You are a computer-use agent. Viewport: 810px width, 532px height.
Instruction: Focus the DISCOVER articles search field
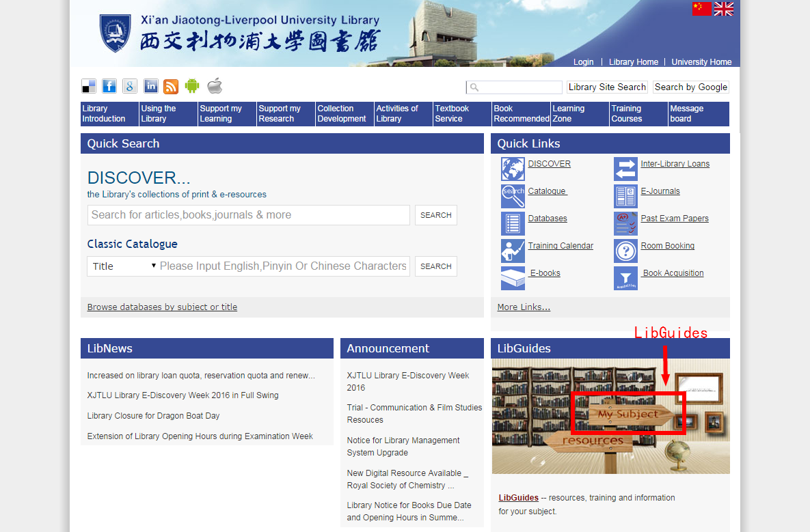click(249, 215)
